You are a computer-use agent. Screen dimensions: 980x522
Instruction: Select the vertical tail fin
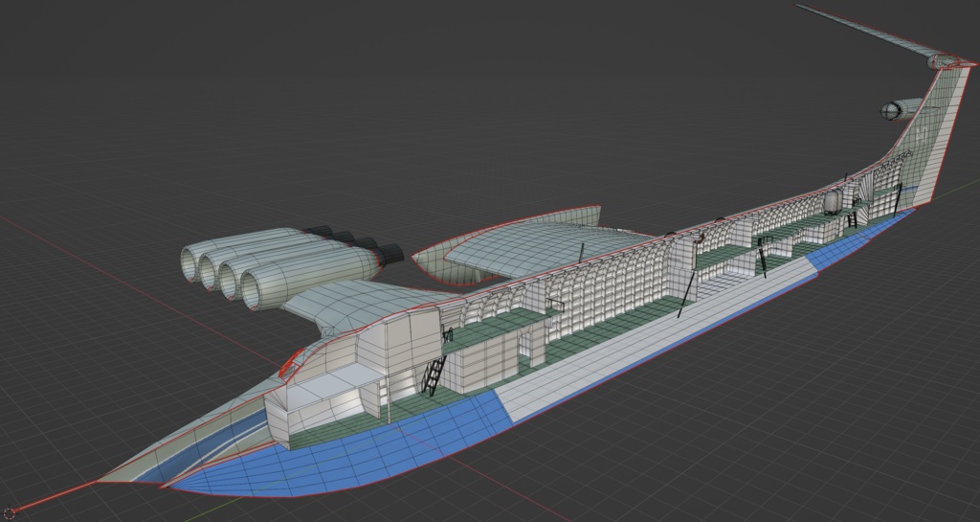point(932,138)
